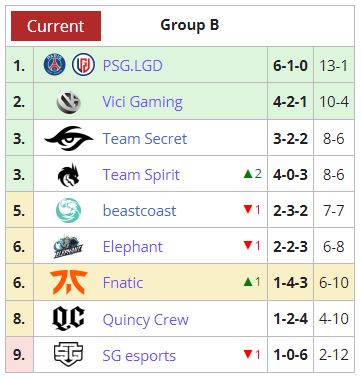Open the beastcoast team link
The height and width of the screenshot is (379, 361).
(x=140, y=211)
